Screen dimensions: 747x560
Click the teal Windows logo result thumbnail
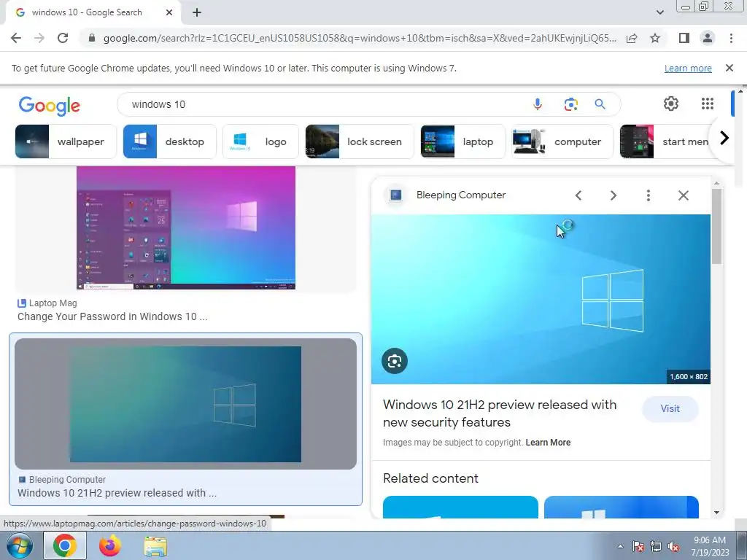186,404
